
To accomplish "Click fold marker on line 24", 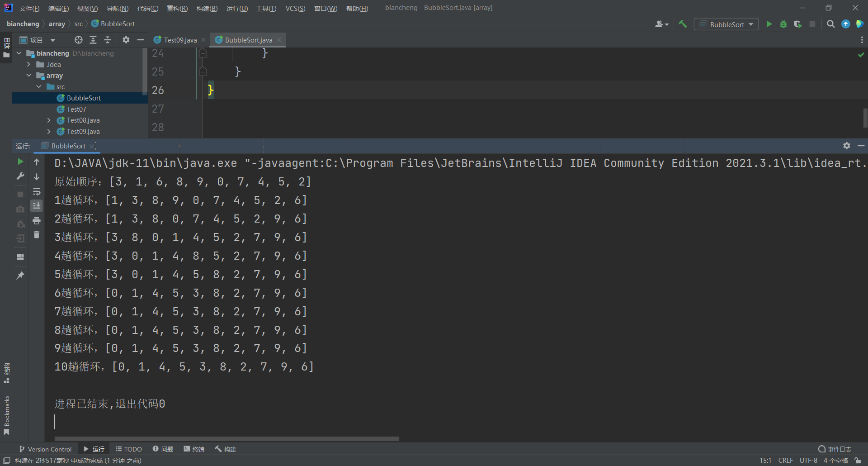I will coord(203,53).
